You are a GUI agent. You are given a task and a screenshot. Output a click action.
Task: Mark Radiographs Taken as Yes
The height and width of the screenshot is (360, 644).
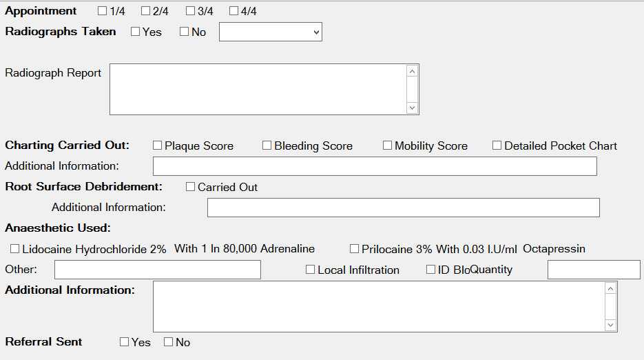pyautogui.click(x=136, y=32)
